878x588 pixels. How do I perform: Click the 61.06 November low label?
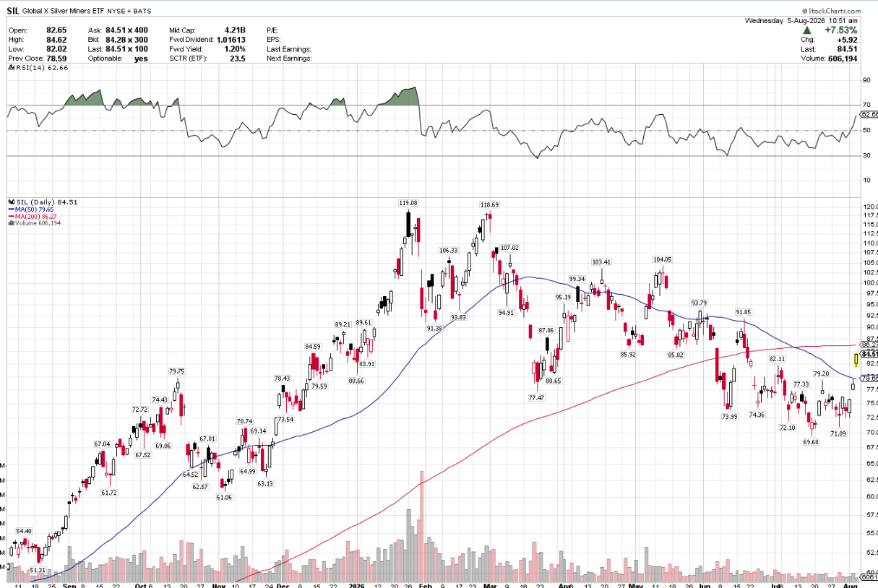click(x=224, y=497)
